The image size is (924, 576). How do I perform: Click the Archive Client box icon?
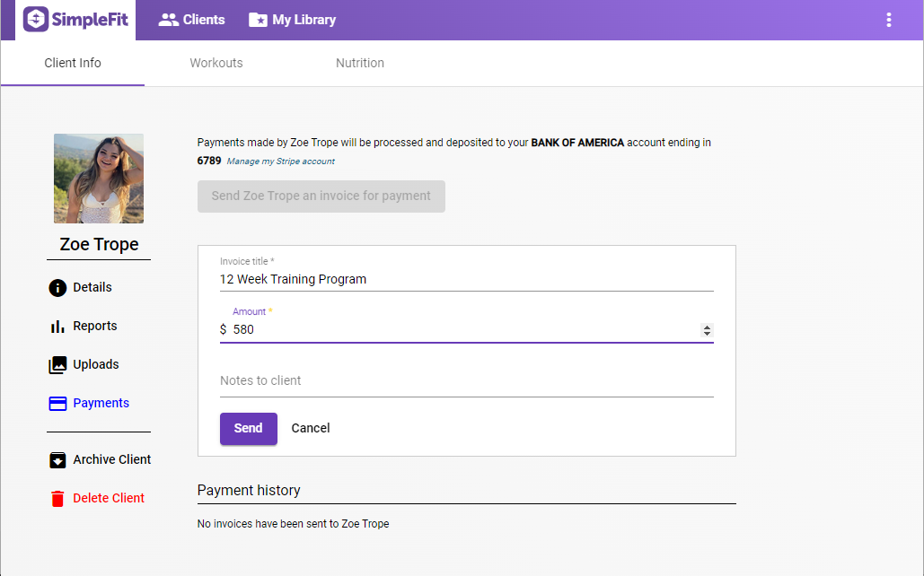pyautogui.click(x=57, y=460)
